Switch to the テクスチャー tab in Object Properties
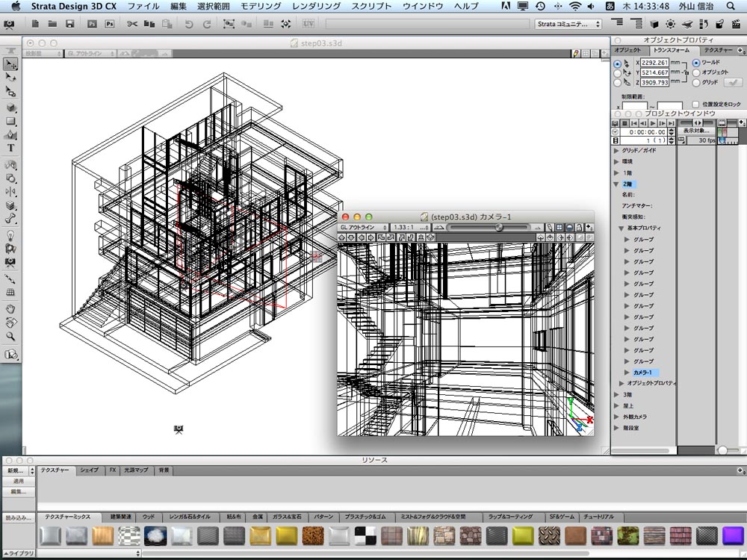The width and height of the screenshot is (747, 560). coord(717,50)
